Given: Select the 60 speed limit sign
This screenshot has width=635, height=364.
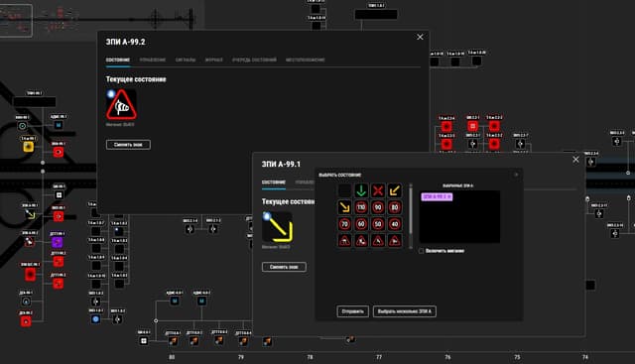Looking at the screenshot, I should tap(361, 224).
